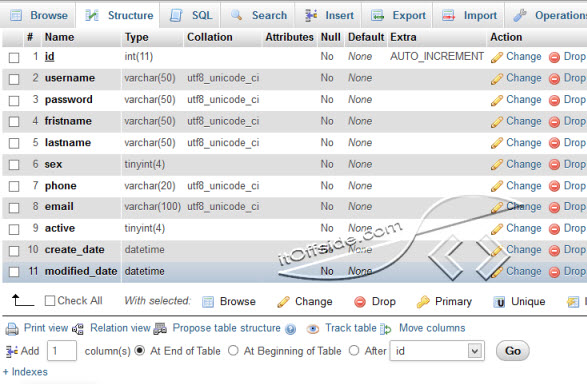Image resolution: width=587 pixels, height=384 pixels.
Task: Click the printer icon for Print view
Action: click(12, 329)
